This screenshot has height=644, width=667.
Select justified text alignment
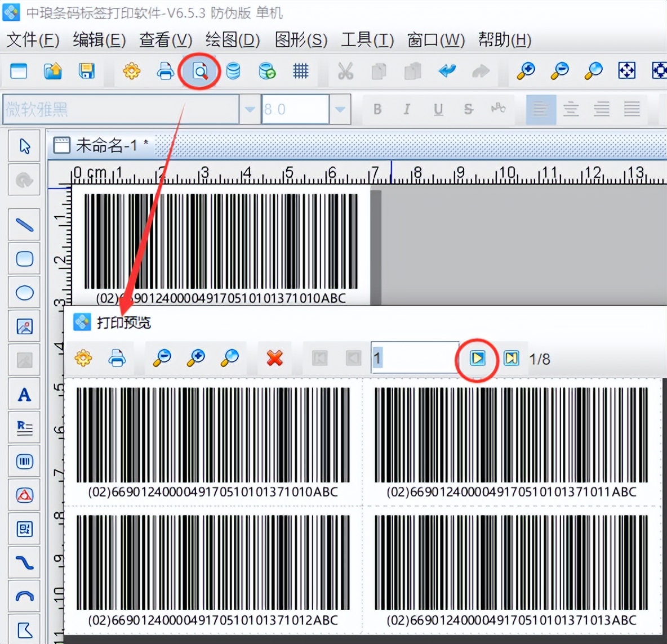click(x=632, y=110)
